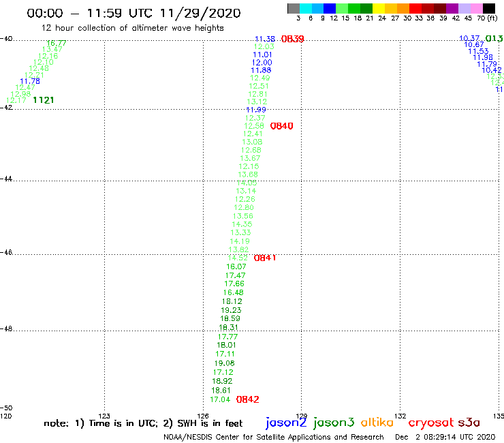This screenshot has width=504, height=443.
Task: Pick the yellow swatch in the color scale
Action: click(x=379, y=8)
